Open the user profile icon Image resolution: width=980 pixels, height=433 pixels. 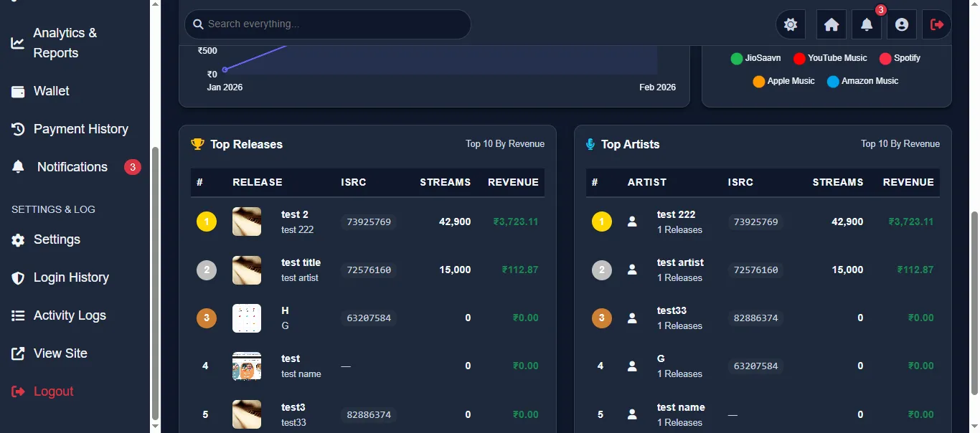point(902,24)
